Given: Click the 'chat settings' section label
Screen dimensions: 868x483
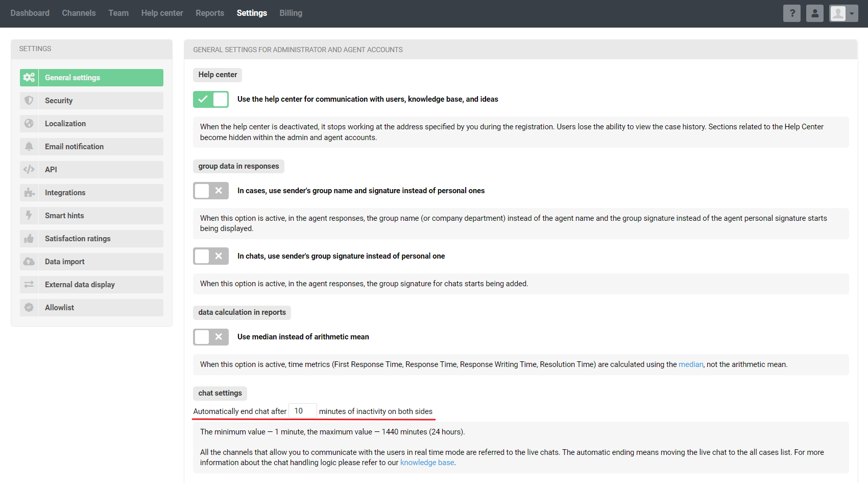Looking at the screenshot, I should point(220,393).
